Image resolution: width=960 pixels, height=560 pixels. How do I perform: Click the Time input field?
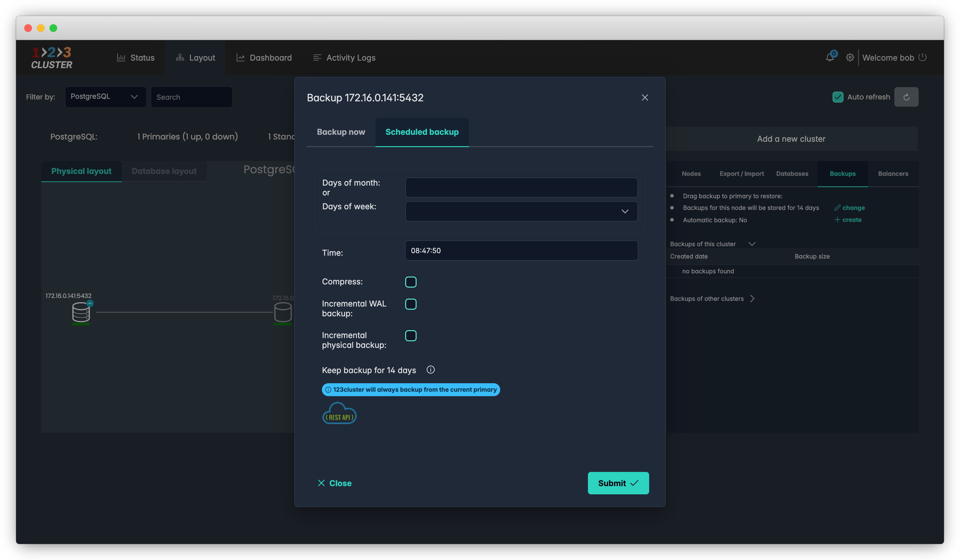521,251
